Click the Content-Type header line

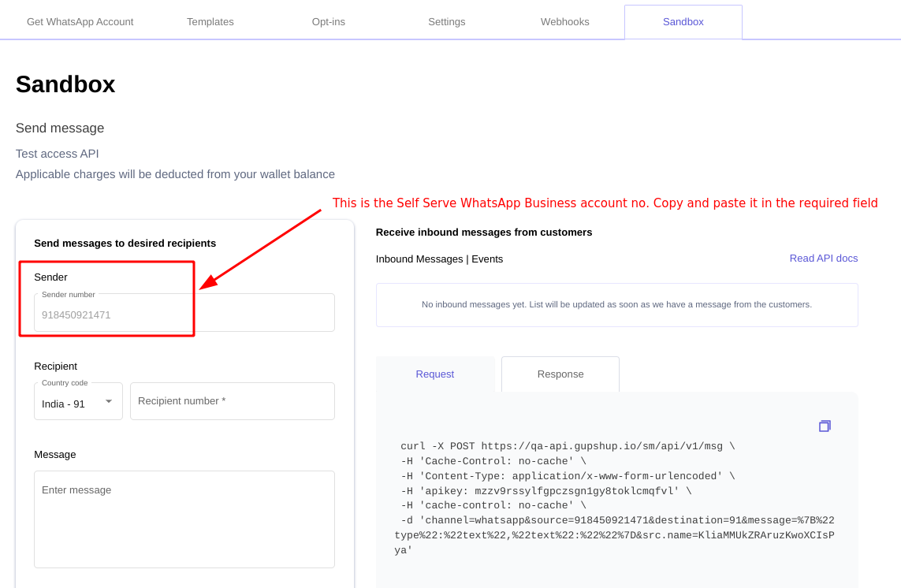[x=568, y=476]
